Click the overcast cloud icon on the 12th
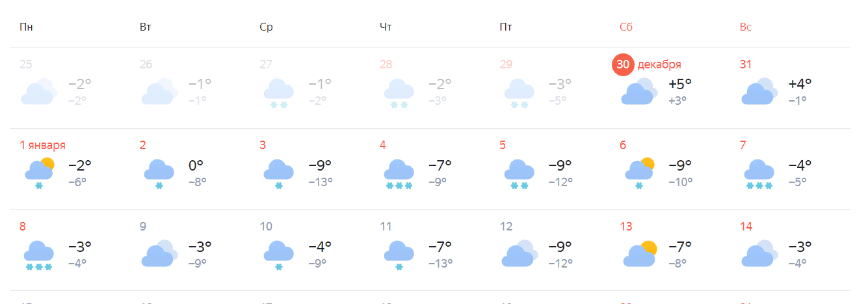The height and width of the screenshot is (304, 868). coord(519,254)
